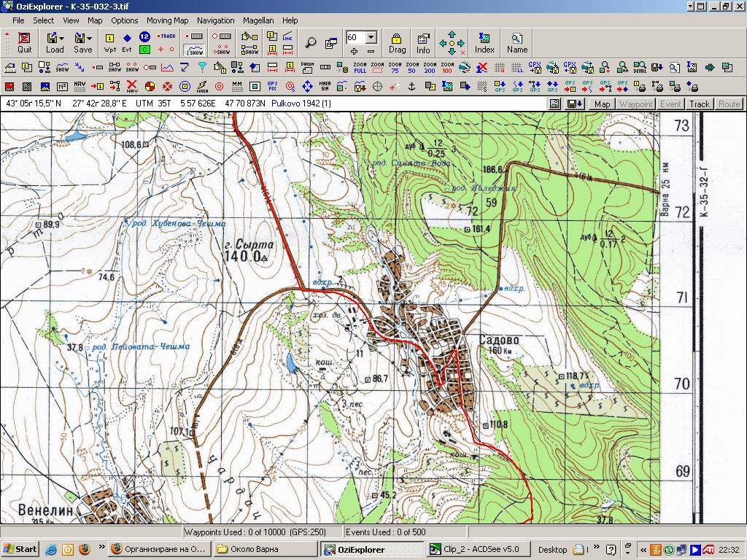This screenshot has width=747, height=560.
Task: Select the Evt event placement tool
Action: tap(127, 42)
